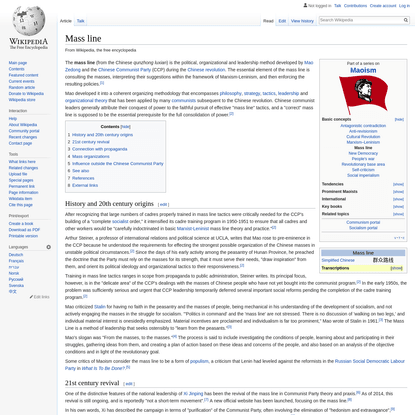415x415 pixels.
Task: Open Self-criticism link
Action: pos(363,170)
